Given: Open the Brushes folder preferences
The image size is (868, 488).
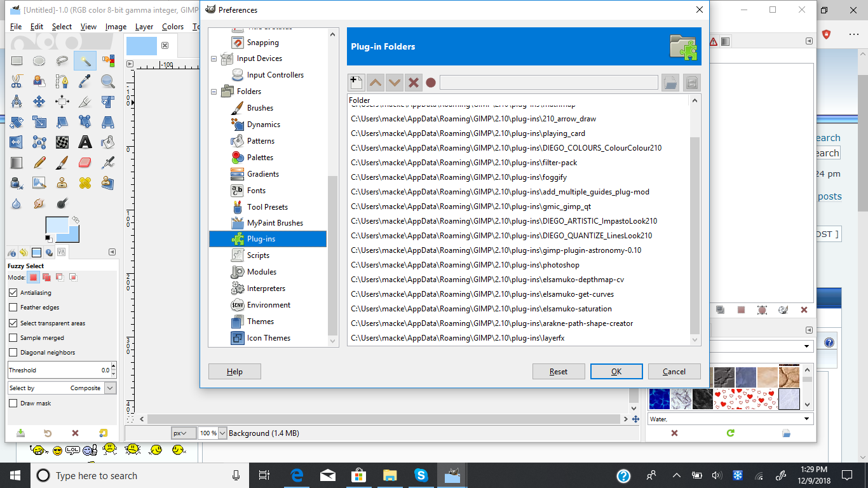Looking at the screenshot, I should pos(260,108).
